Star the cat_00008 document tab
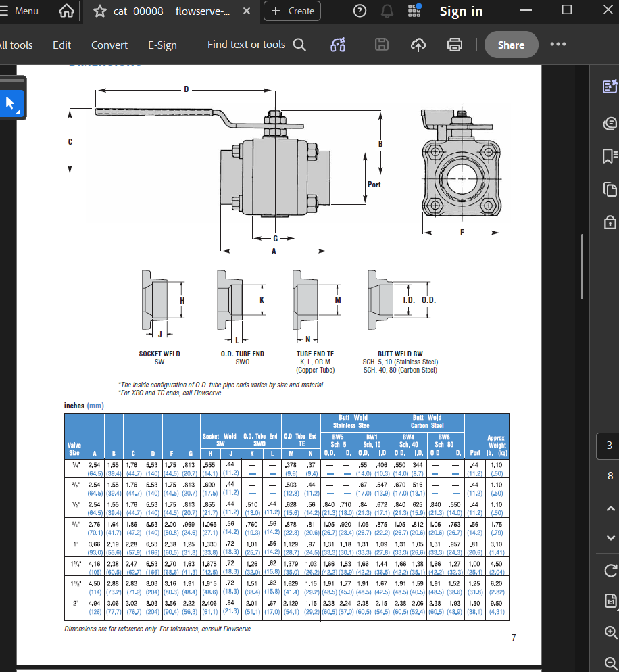 pyautogui.click(x=100, y=11)
